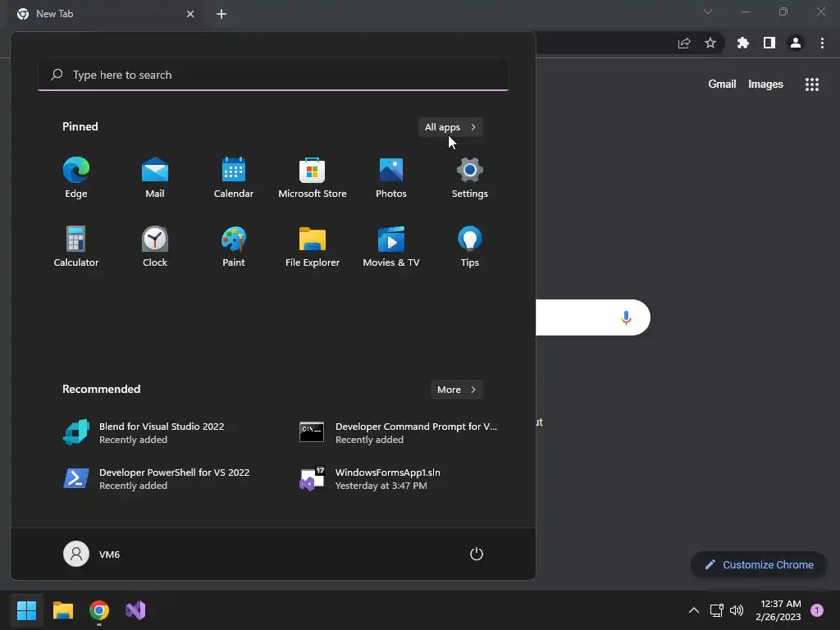Open Visual Studio from the taskbar
Screen dimensions: 840x630
(135, 610)
